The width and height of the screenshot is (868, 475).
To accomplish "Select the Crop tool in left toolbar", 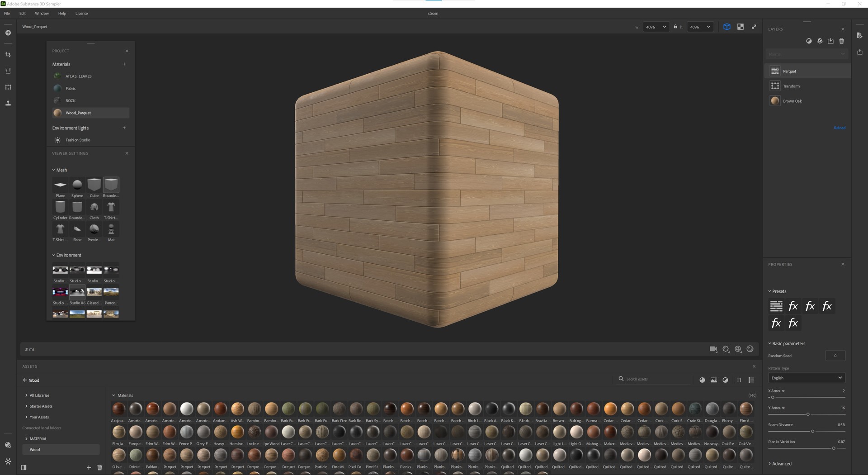I will [8, 54].
